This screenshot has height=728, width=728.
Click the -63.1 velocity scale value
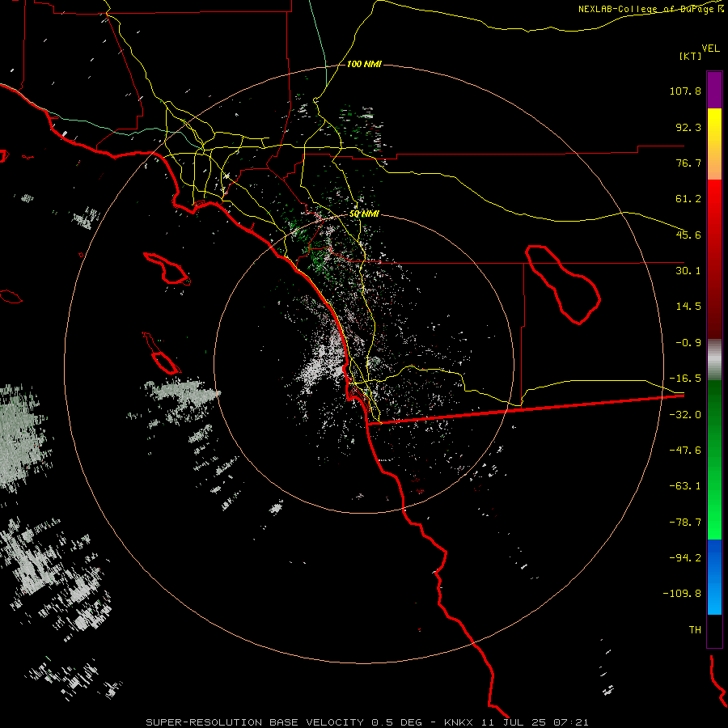click(x=685, y=486)
